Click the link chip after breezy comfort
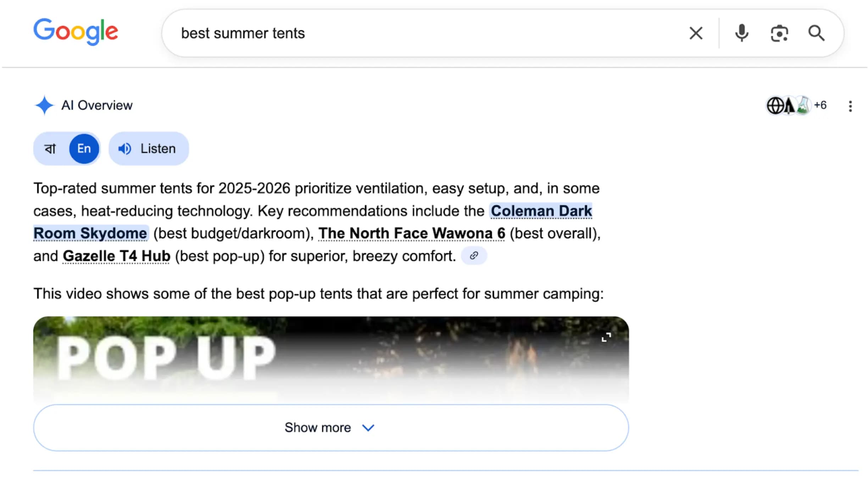868x491 pixels. (474, 255)
